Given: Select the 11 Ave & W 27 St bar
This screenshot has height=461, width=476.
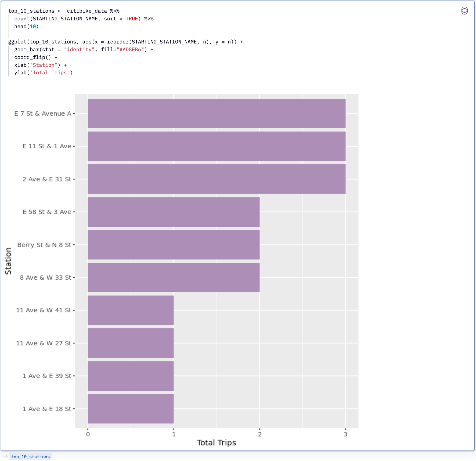Looking at the screenshot, I should click(131, 343).
